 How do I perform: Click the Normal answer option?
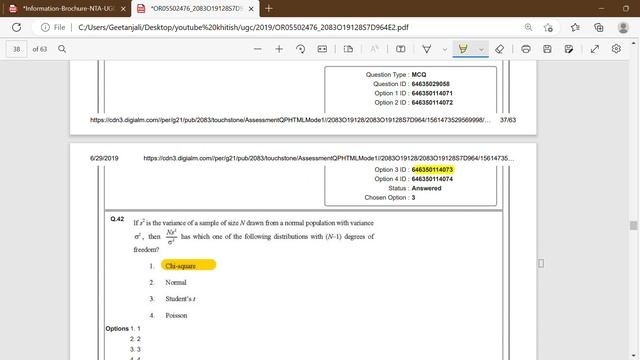pos(176,282)
